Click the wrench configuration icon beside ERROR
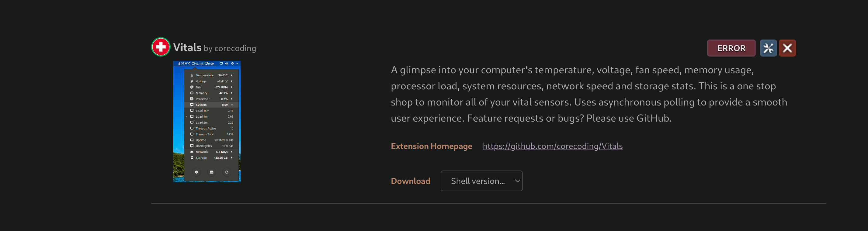This screenshot has height=231, width=868. pyautogui.click(x=768, y=48)
